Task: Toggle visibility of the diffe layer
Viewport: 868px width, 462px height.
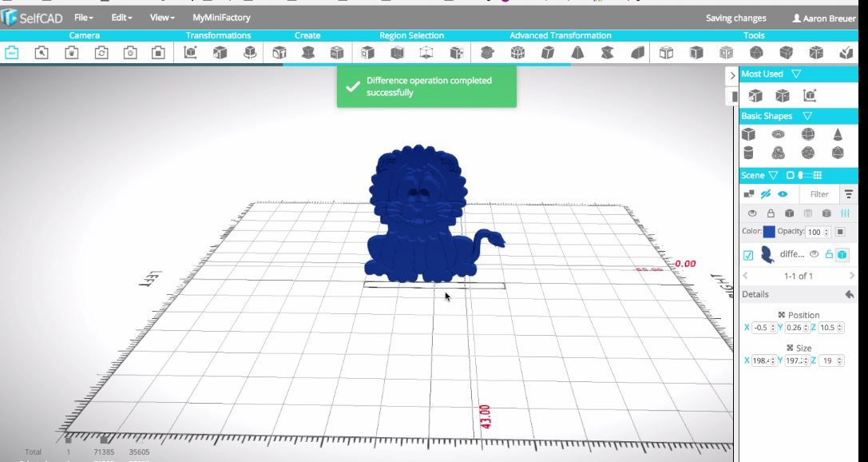Action: pyautogui.click(x=814, y=254)
